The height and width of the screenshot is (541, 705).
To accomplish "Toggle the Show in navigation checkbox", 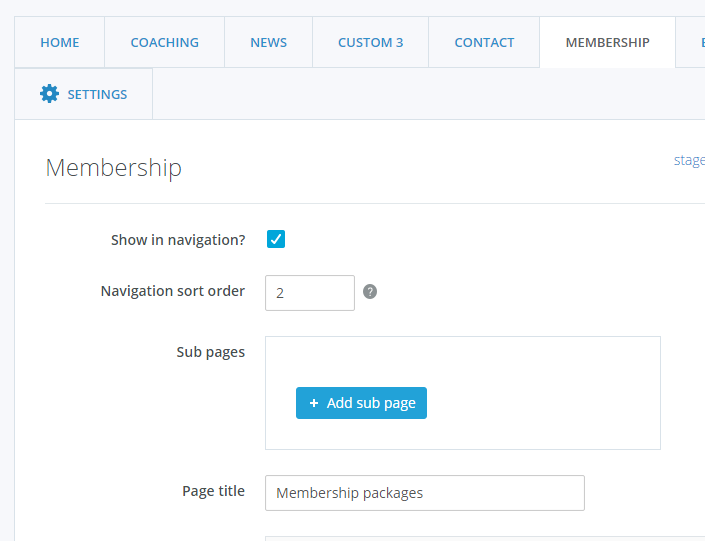I will click(276, 239).
